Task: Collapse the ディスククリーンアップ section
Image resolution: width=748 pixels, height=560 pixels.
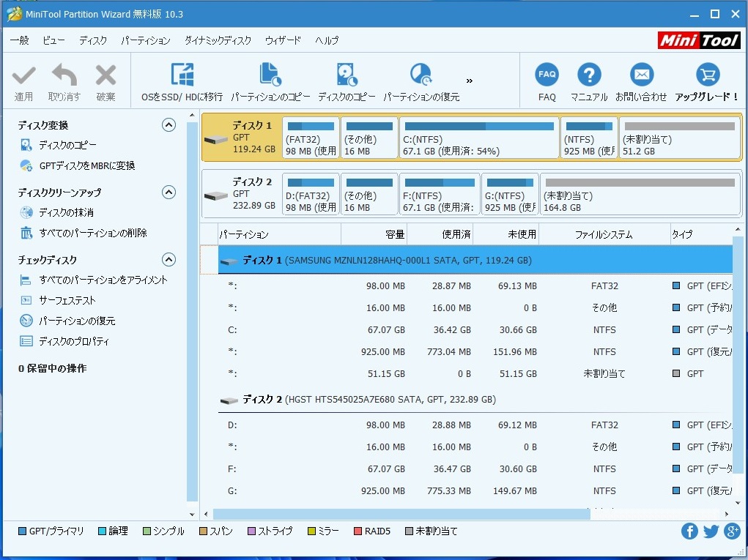Action: (169, 193)
